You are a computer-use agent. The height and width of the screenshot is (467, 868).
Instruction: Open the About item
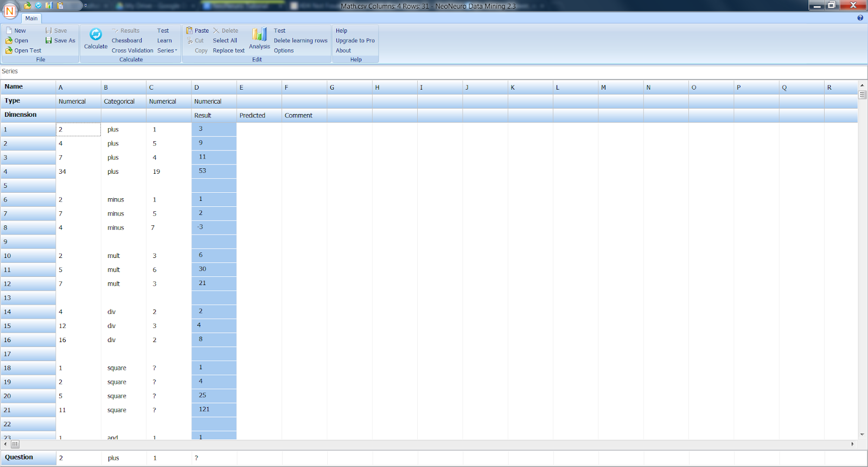(x=343, y=51)
